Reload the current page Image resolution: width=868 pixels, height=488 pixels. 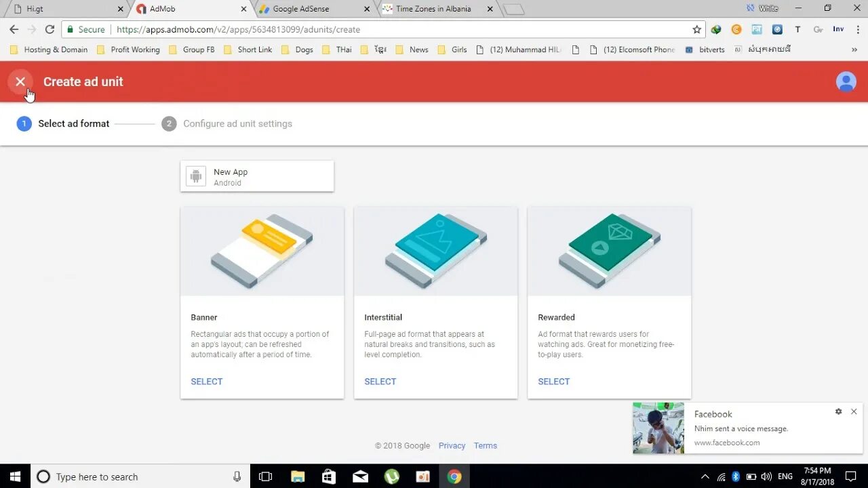click(x=50, y=29)
